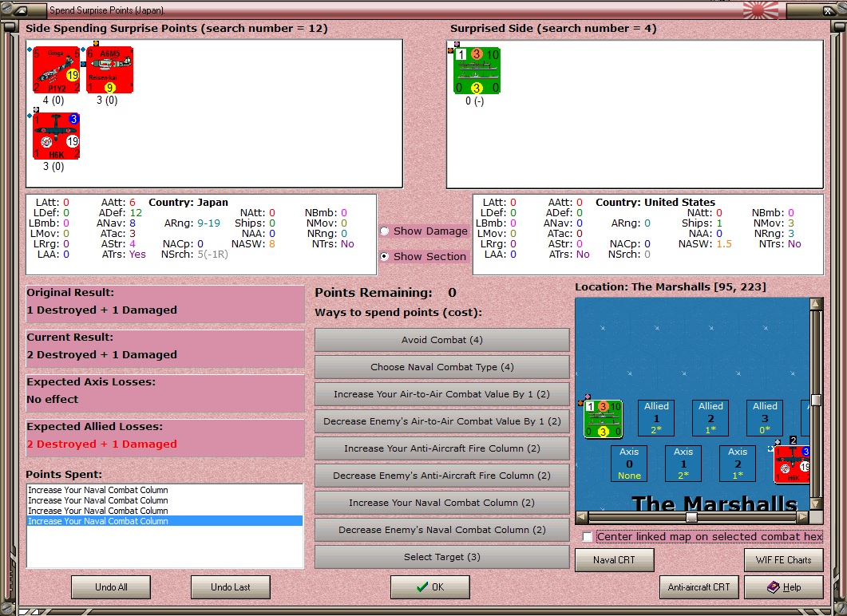Select the H6K flying boat counter
The height and width of the screenshot is (616, 847).
[56, 136]
